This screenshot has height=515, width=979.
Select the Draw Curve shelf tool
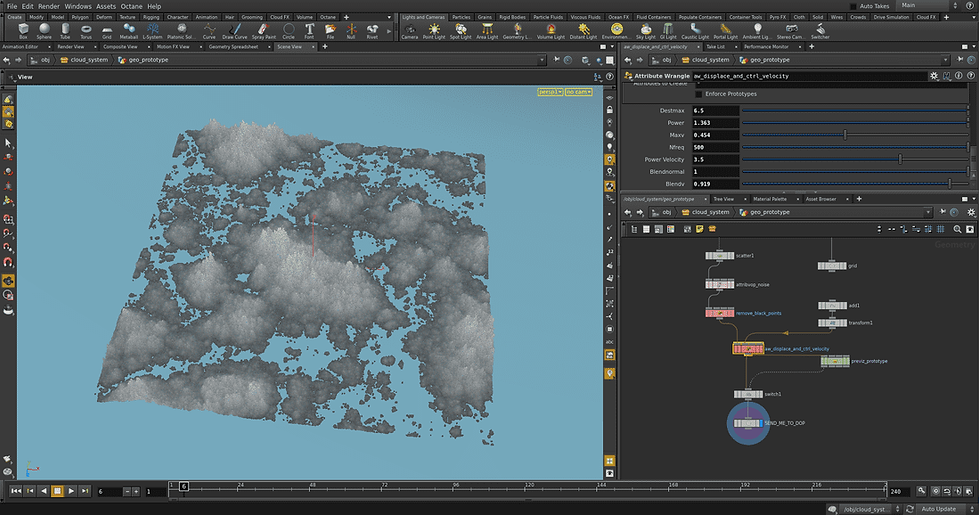click(235, 31)
